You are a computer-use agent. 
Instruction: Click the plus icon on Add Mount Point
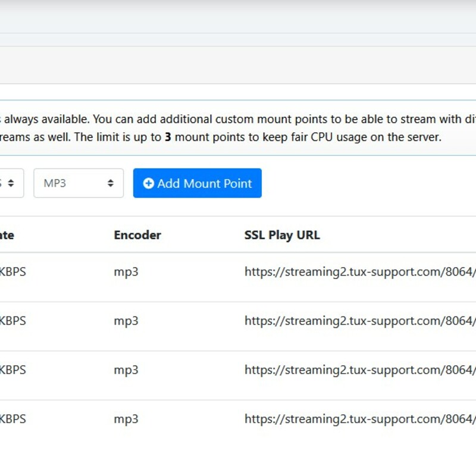pyautogui.click(x=149, y=184)
